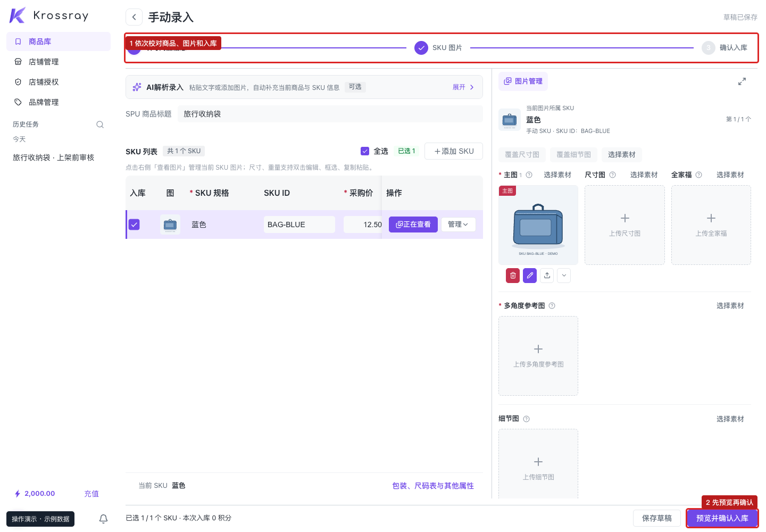Open 店铺管理 in the sidebar
This screenshot has height=532, width=766.
coord(59,62)
